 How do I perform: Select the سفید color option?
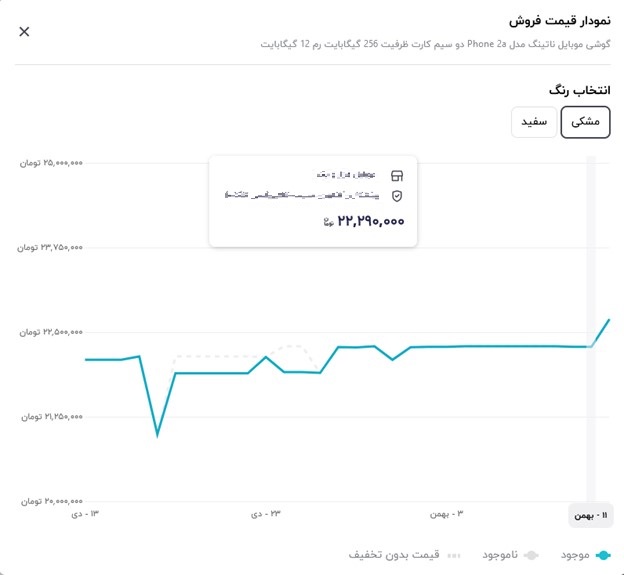coord(534,122)
